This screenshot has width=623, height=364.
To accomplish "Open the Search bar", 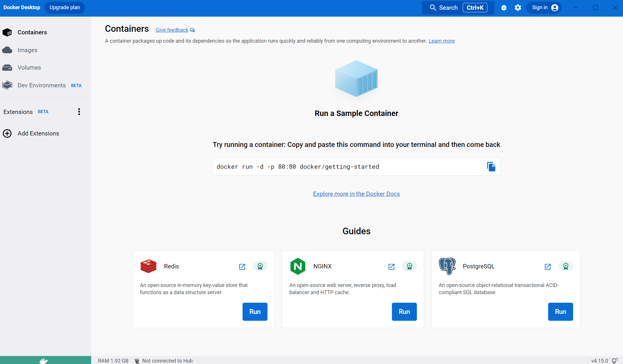I will tap(458, 8).
